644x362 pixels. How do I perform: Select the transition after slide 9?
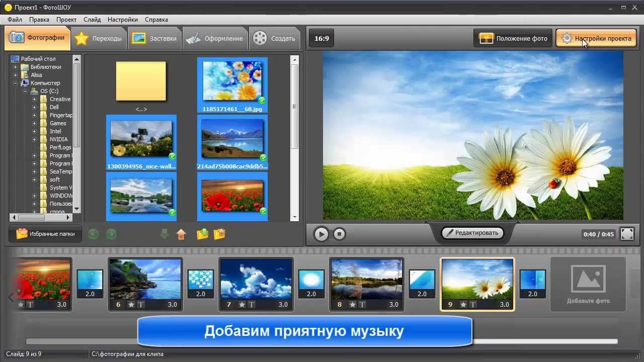coord(533,284)
